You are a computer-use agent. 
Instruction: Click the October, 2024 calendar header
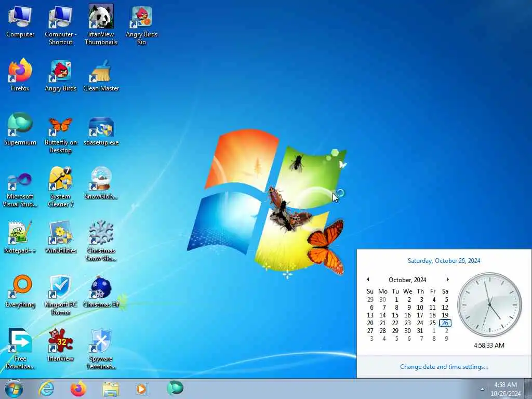pos(407,280)
